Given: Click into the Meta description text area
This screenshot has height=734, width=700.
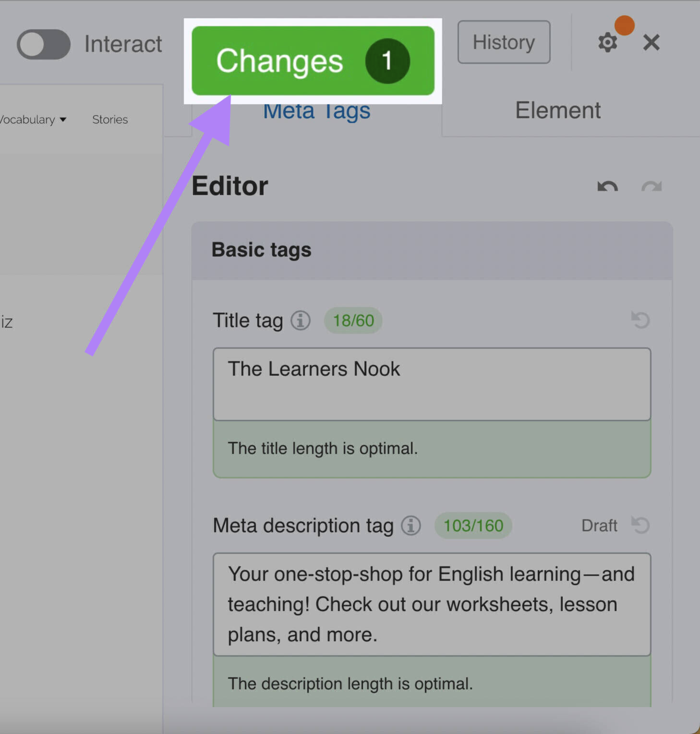Looking at the screenshot, I should [432, 604].
